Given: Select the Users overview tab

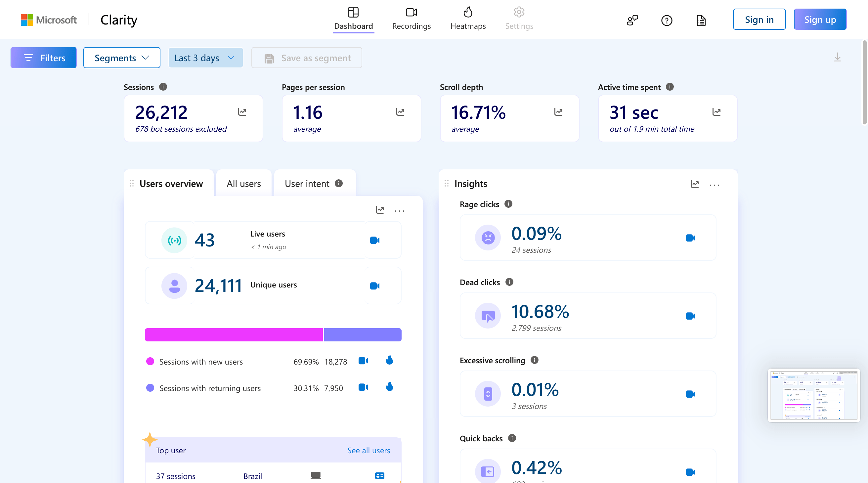Looking at the screenshot, I should (x=171, y=184).
